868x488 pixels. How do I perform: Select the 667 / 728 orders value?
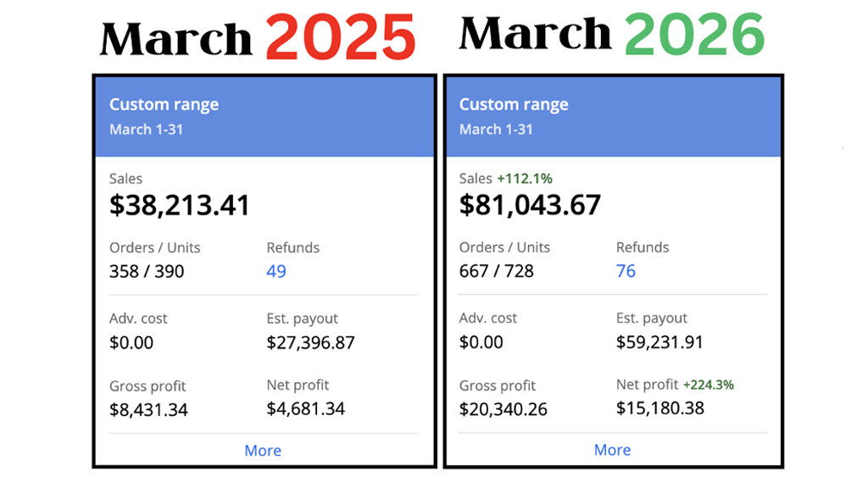[497, 271]
